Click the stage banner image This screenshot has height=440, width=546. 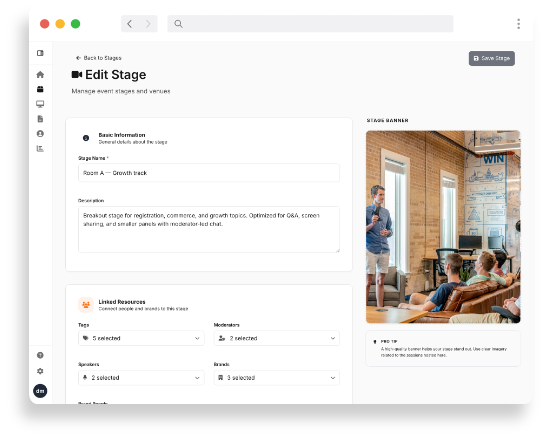pos(443,227)
